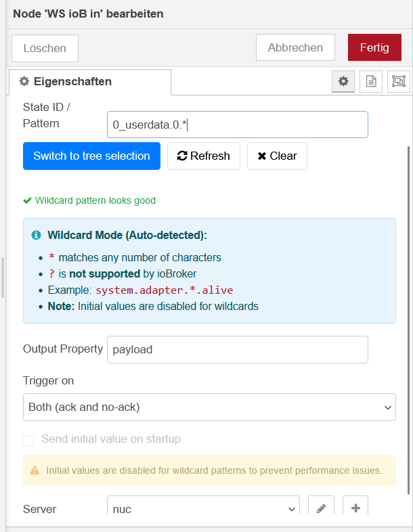Delete node with Löschen button

tap(45, 48)
